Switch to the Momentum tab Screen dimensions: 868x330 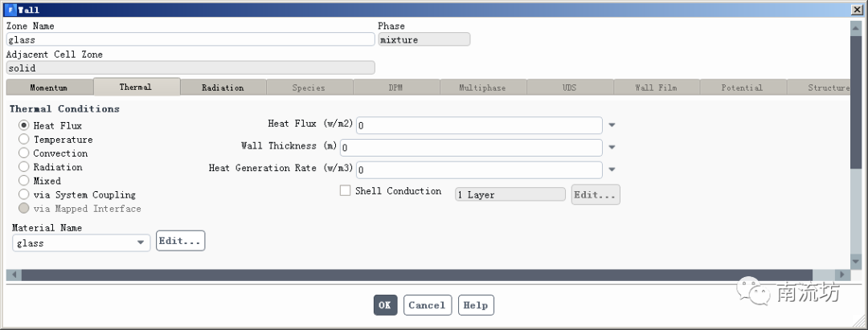tap(49, 88)
